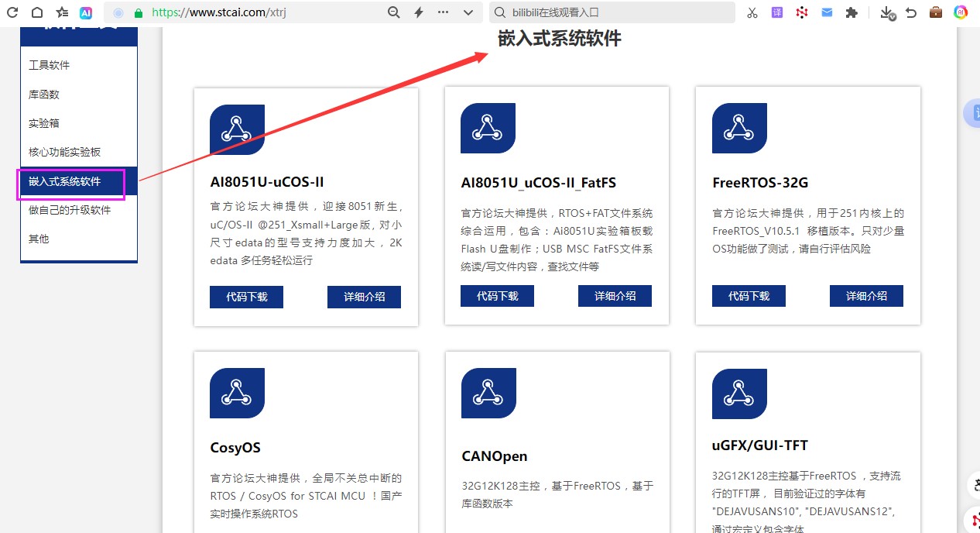Click 代码下载 on FreeRTOS-32G card

tap(749, 296)
